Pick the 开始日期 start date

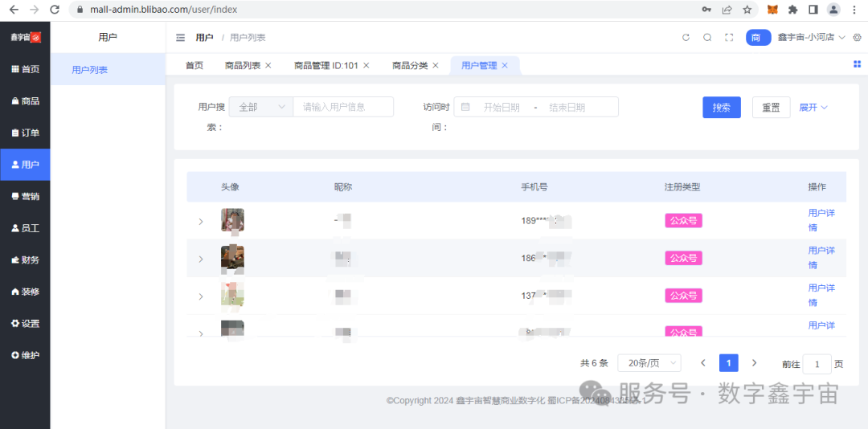pos(501,108)
